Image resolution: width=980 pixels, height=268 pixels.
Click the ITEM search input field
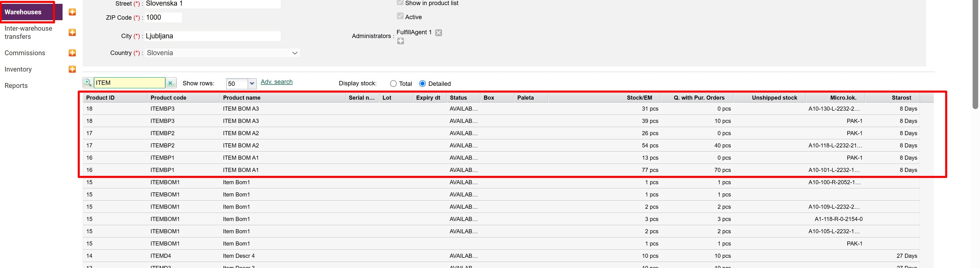coord(129,83)
